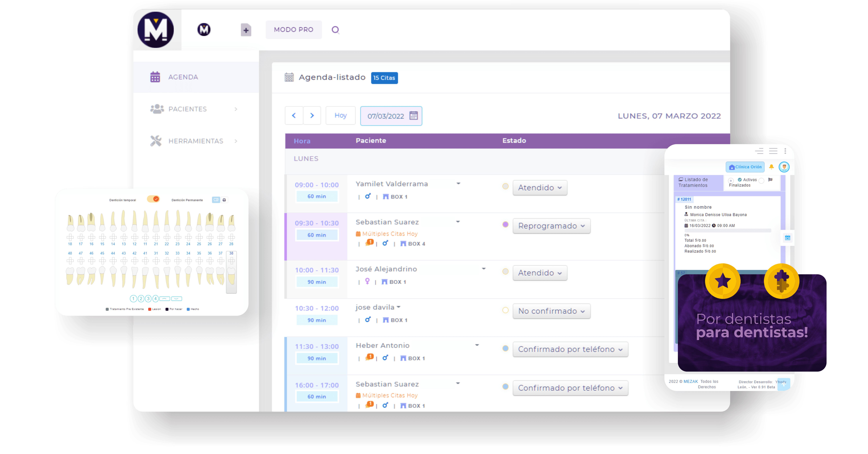
Task: Open the AGENDA sidebar menu
Action: pos(196,77)
